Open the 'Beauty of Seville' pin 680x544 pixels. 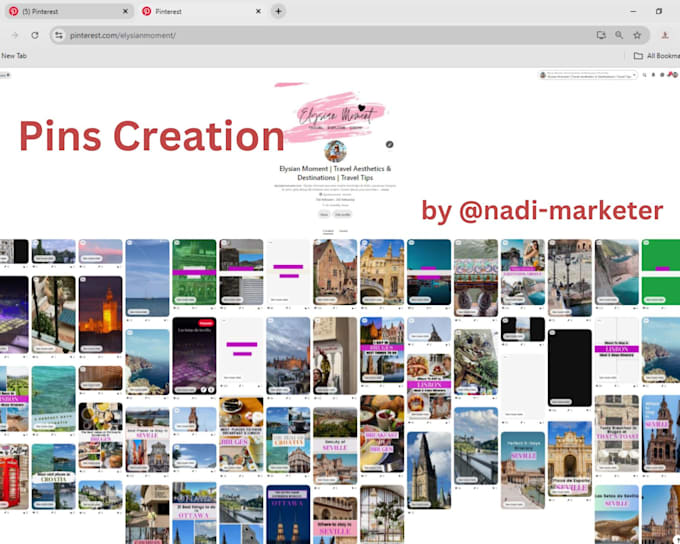point(335,446)
